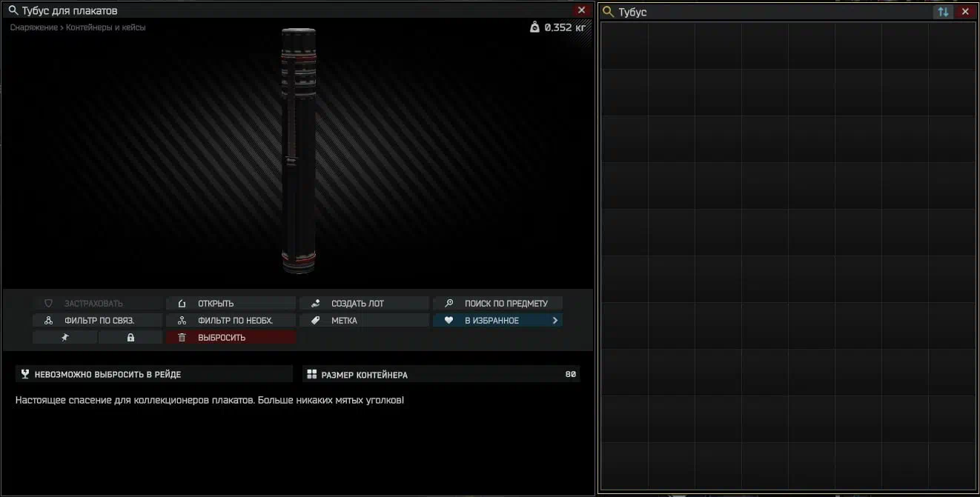Image resolution: width=980 pixels, height=497 pixels.
Task: Click sort icon in Тубус window
Action: tap(943, 12)
